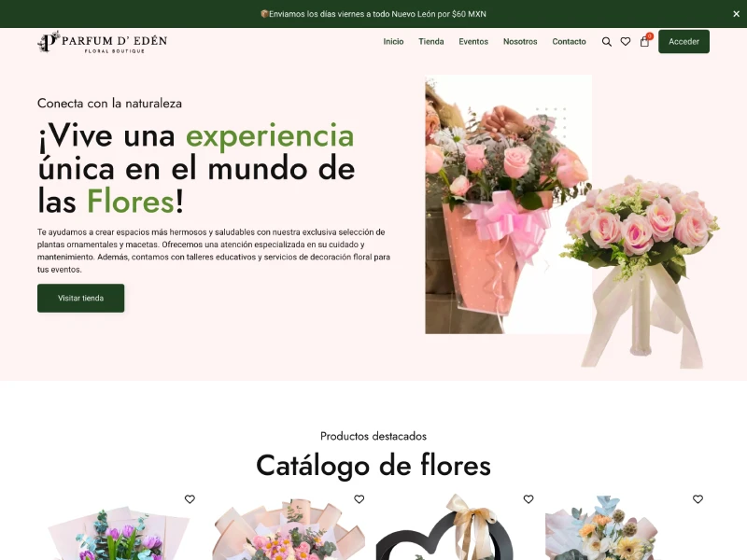Open the shopping cart icon
The image size is (747, 560).
tap(644, 42)
